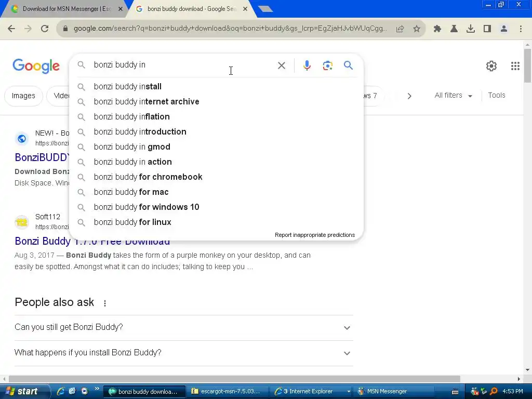The width and height of the screenshot is (532, 399).
Task: Open Chrome's three-dot menu
Action: coord(521,29)
